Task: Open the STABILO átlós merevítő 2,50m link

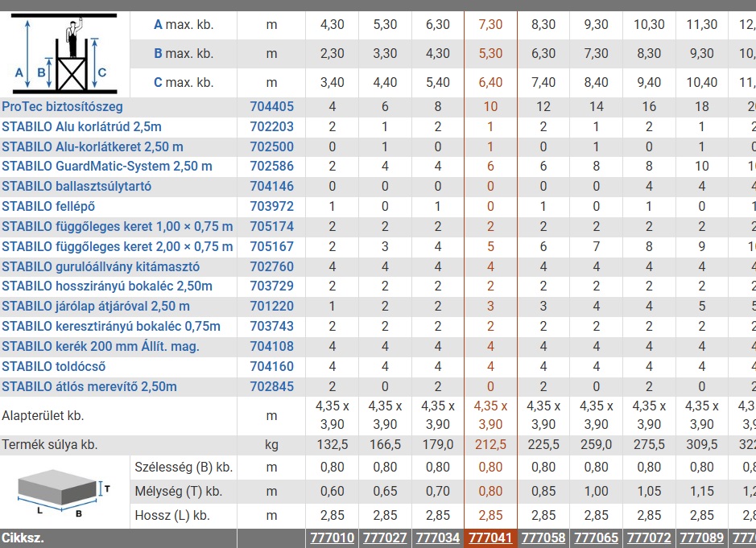Action: click(x=89, y=387)
